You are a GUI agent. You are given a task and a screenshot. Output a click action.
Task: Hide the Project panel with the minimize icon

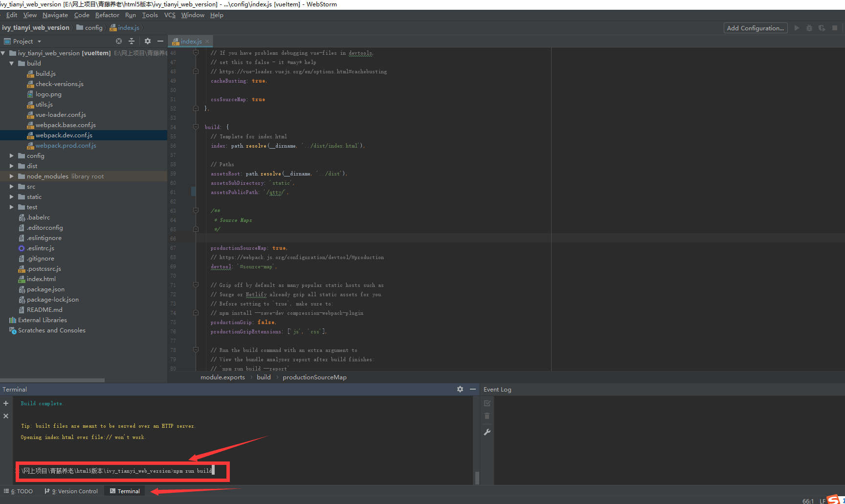[160, 41]
